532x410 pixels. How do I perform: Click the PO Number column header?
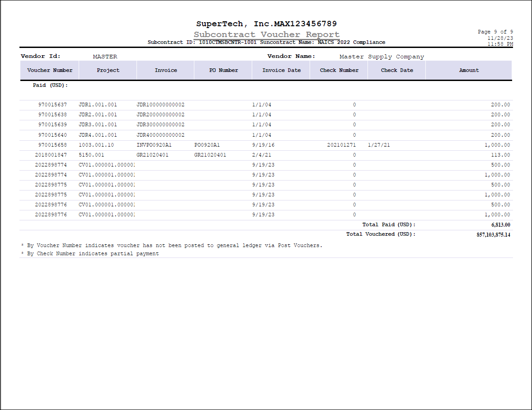[x=223, y=70]
